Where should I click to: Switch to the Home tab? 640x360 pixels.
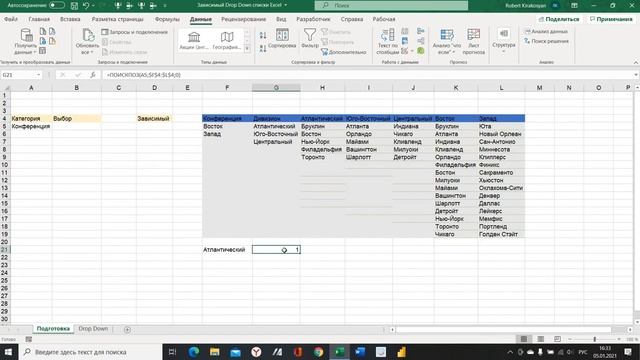(x=39, y=19)
